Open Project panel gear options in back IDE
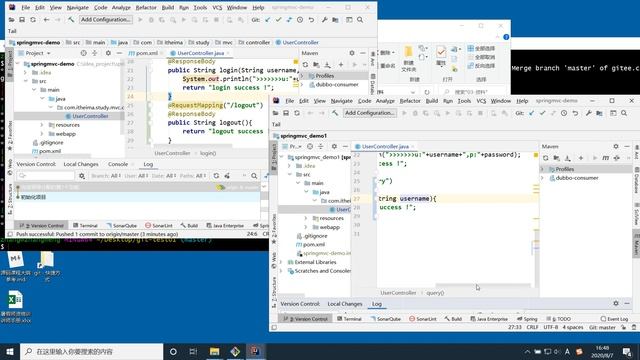Screen dimensions: 640x360 click(x=108, y=53)
